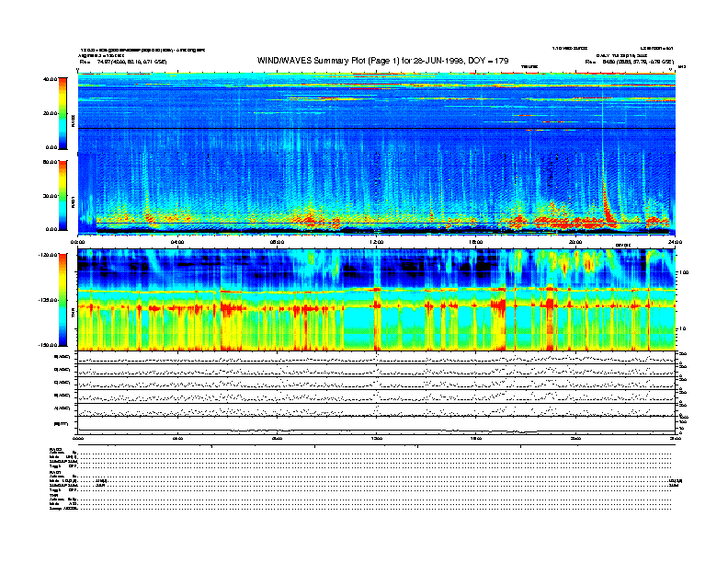This screenshot has width=728, height=563.
Task: Click the 04:00 time label below RAD1 spectrogram
Action: pyautogui.click(x=177, y=242)
